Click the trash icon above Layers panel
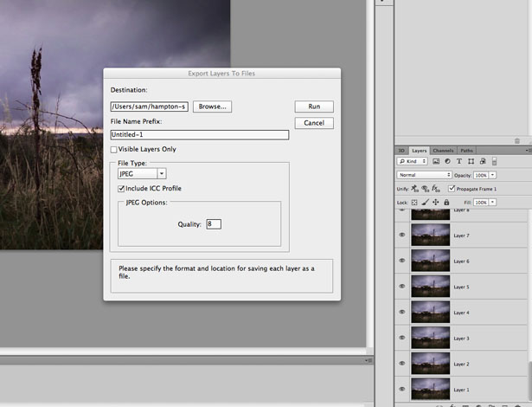 [517, 140]
